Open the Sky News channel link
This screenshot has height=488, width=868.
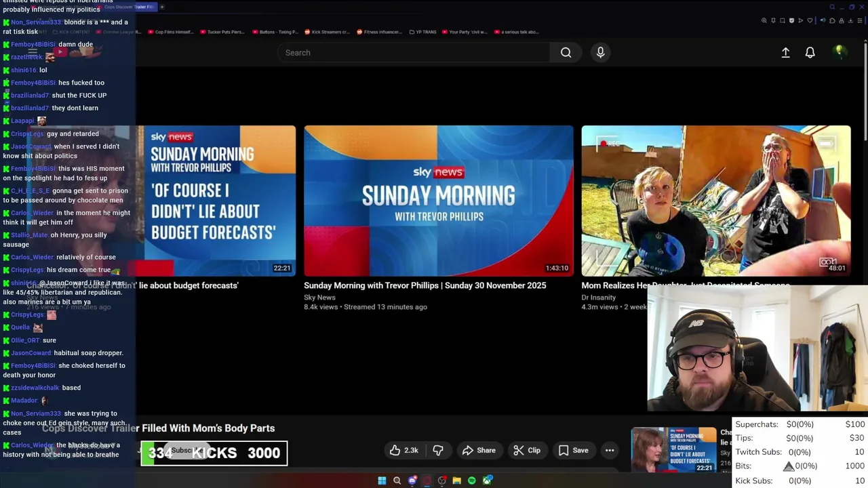(319, 297)
